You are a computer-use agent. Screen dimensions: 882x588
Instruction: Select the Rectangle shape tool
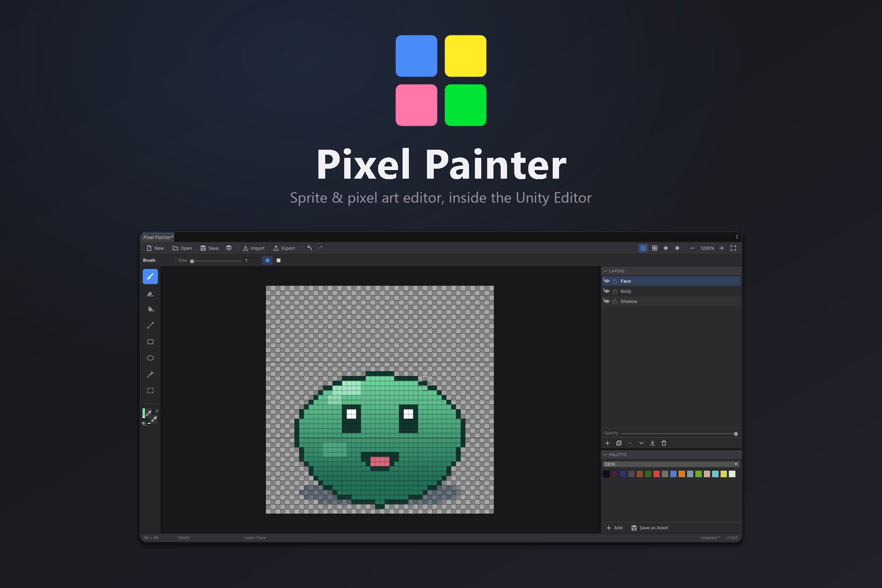(x=150, y=342)
